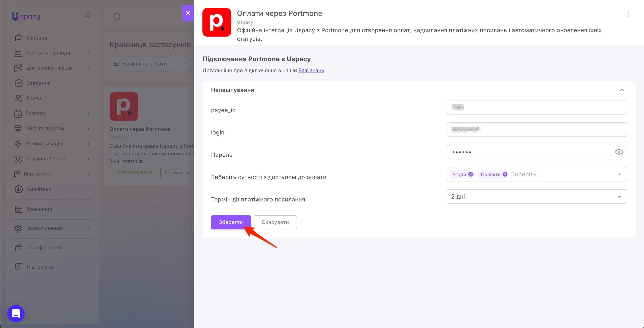Click Portmone app card logo in store
The height and width of the screenshot is (328, 644).
point(124,107)
